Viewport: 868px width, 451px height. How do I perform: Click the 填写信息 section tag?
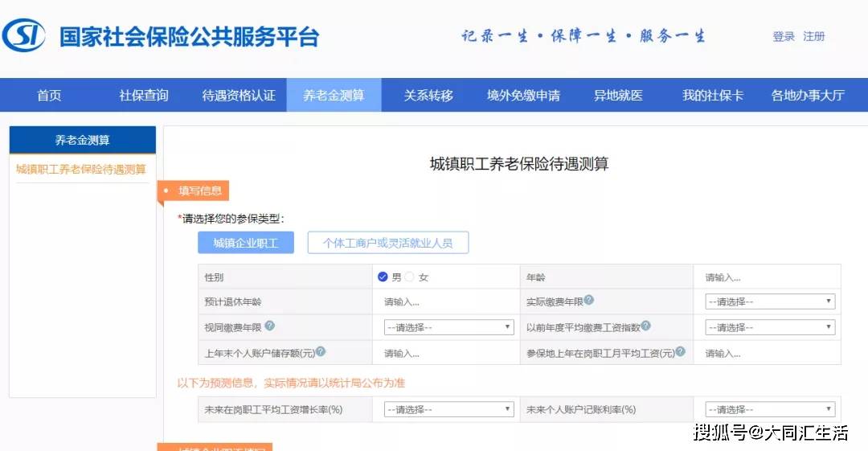point(193,191)
